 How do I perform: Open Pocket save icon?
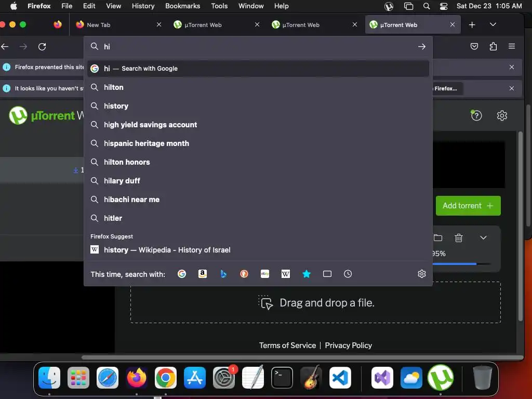click(x=474, y=46)
